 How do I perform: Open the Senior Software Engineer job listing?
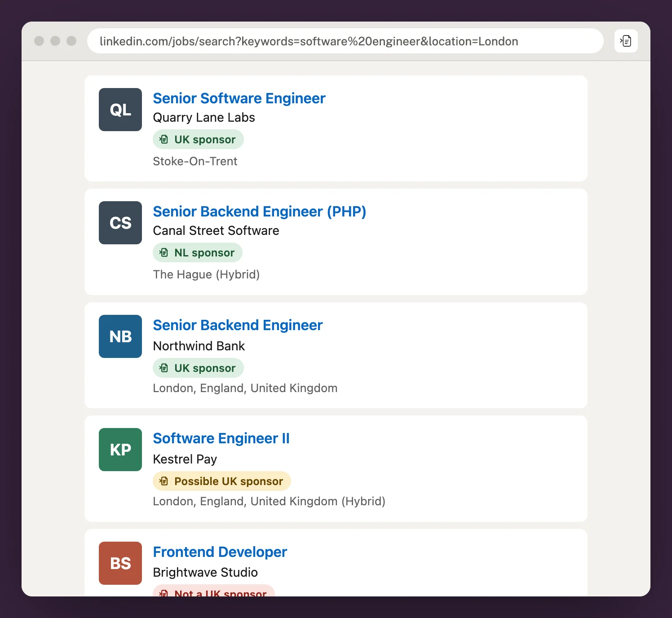[x=239, y=98]
